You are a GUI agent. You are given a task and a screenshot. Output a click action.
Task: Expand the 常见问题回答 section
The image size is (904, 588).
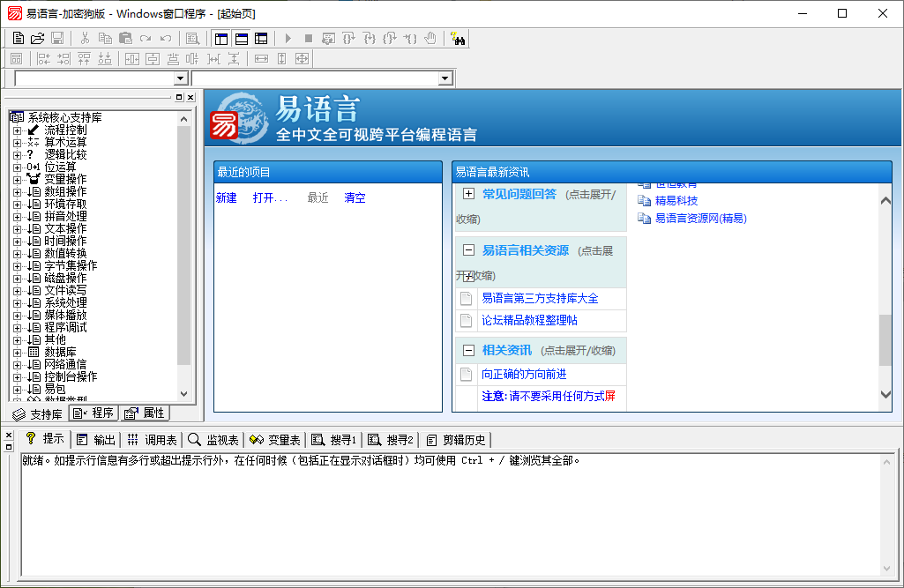pyautogui.click(x=468, y=194)
